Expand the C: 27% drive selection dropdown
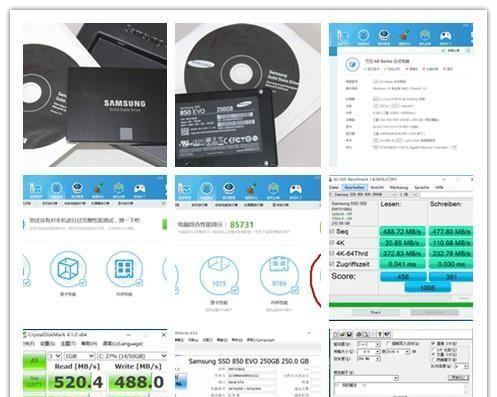The image size is (497, 397). [x=132, y=356]
